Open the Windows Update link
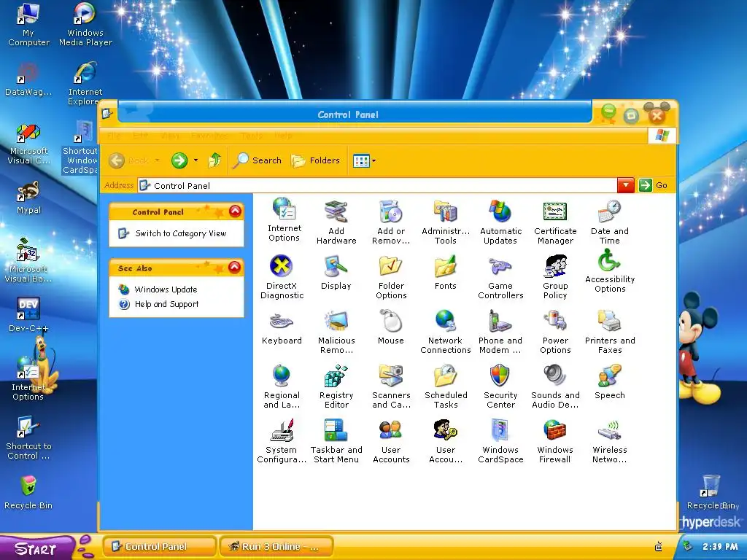 166,289
